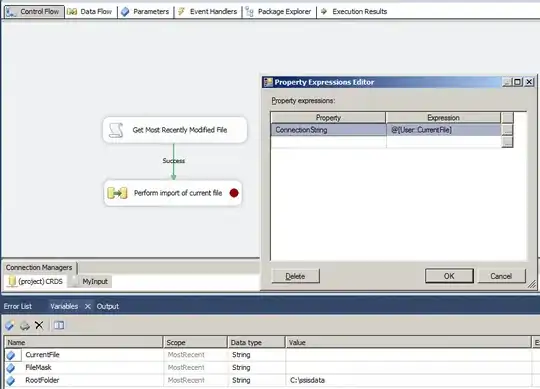This screenshot has height=389, width=540.
Task: Toggle the red breakpoint dot on import task
Action: (x=234, y=193)
